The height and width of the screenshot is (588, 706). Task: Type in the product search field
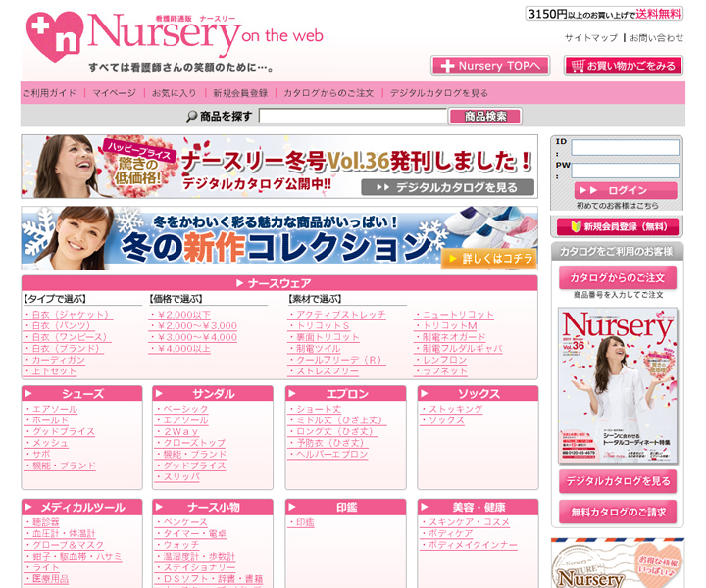(353, 117)
